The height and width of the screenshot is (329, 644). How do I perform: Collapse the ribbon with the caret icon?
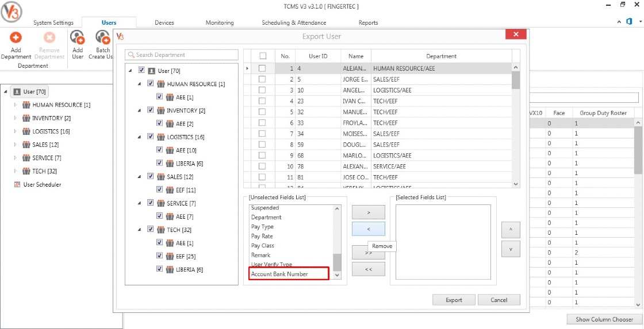pos(619,22)
